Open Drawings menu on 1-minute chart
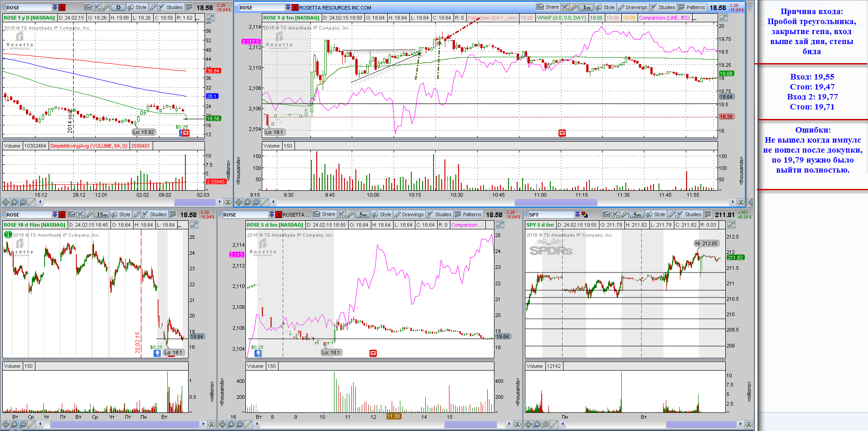The image size is (868, 431). coord(633,7)
